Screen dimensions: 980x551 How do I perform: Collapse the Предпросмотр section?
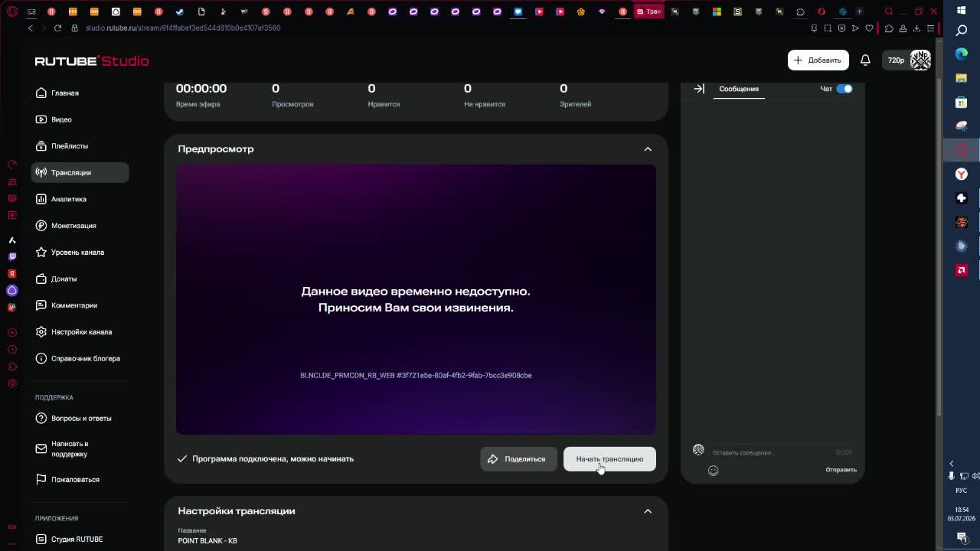648,149
